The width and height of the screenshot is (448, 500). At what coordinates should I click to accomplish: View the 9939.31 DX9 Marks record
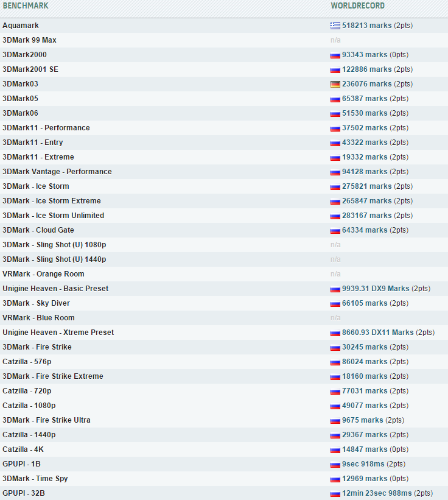coord(376,289)
